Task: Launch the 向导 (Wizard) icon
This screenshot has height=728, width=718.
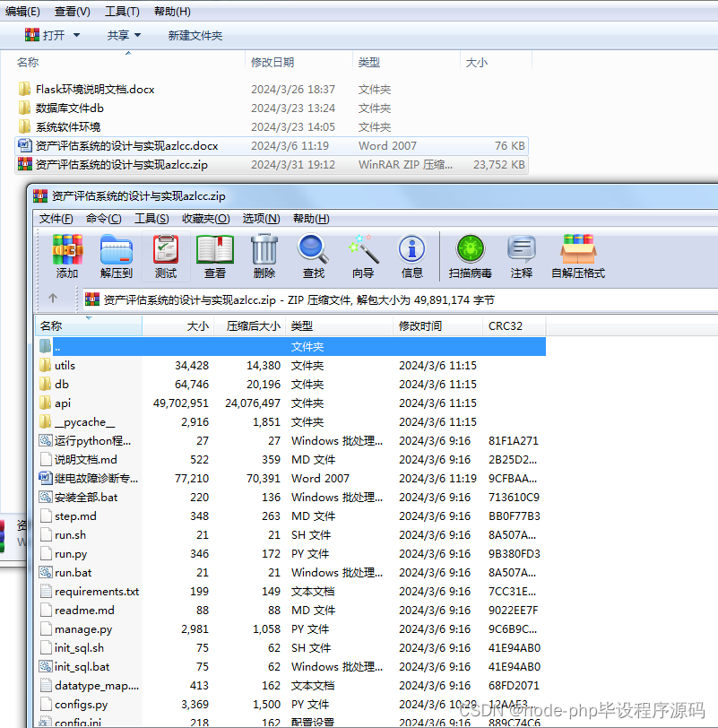Action: click(362, 256)
